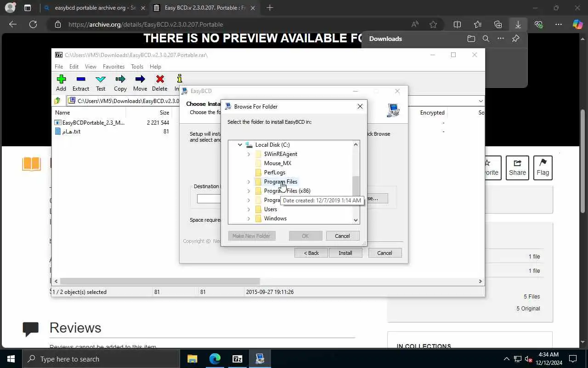588x368 pixels.
Task: Open the notification center icon
Action: pos(573,359)
